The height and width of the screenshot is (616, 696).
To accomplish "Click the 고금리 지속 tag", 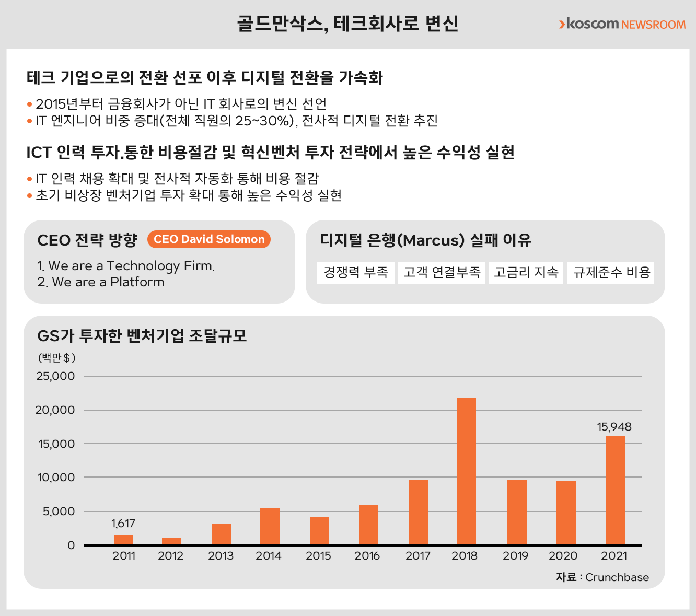I will pyautogui.click(x=526, y=273).
